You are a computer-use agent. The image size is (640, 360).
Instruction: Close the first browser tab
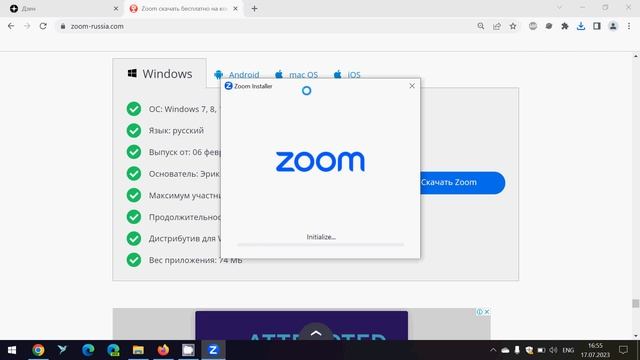[116, 9]
